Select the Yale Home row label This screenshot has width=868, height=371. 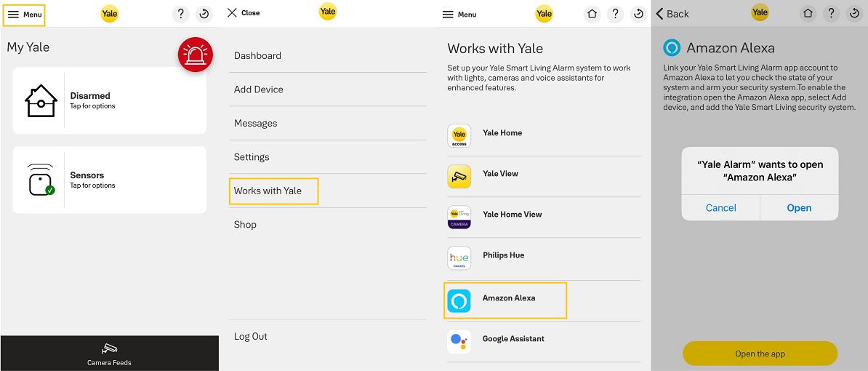502,133
